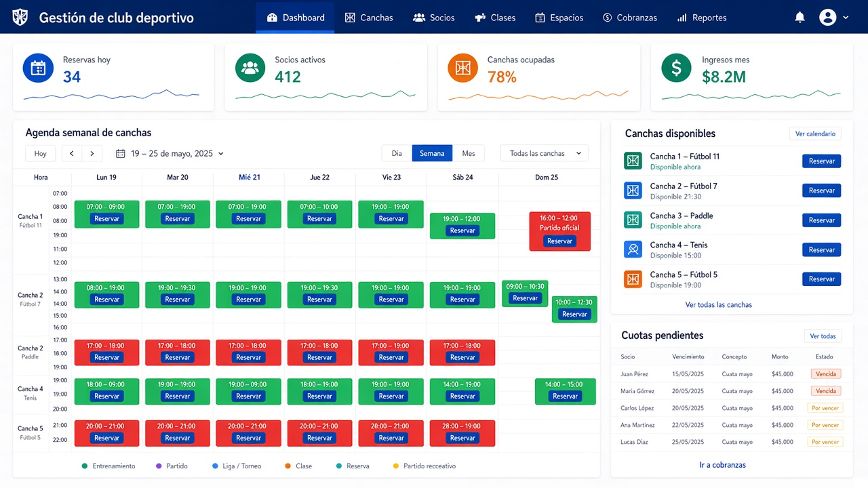
Task: Reservar the Partido oficial slot on Dom 25
Action: click(560, 241)
